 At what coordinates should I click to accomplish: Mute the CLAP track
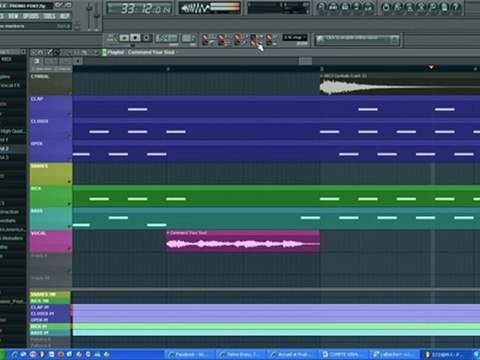(69, 115)
